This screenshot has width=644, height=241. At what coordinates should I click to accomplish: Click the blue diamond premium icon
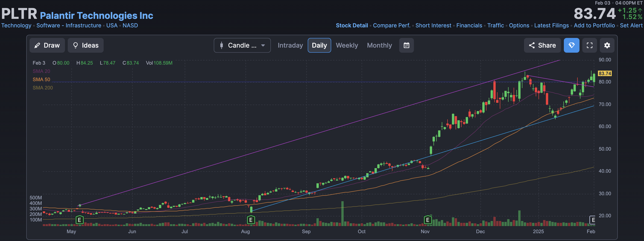(571, 45)
